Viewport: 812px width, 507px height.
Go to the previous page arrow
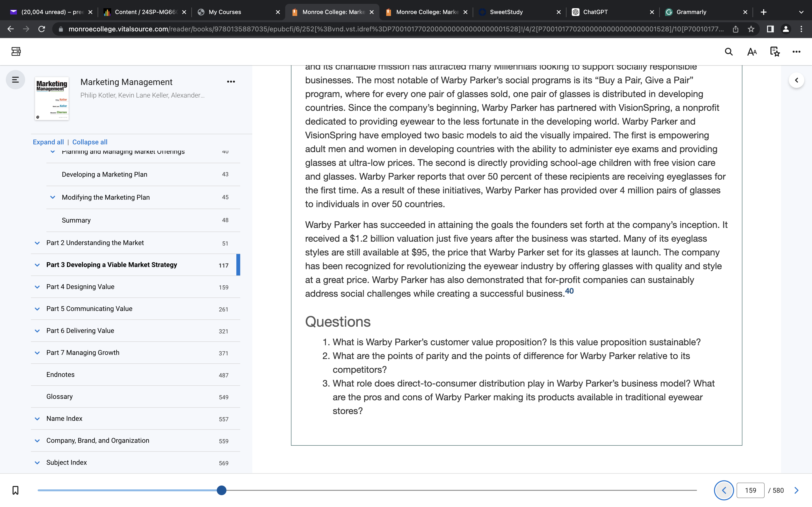point(724,490)
